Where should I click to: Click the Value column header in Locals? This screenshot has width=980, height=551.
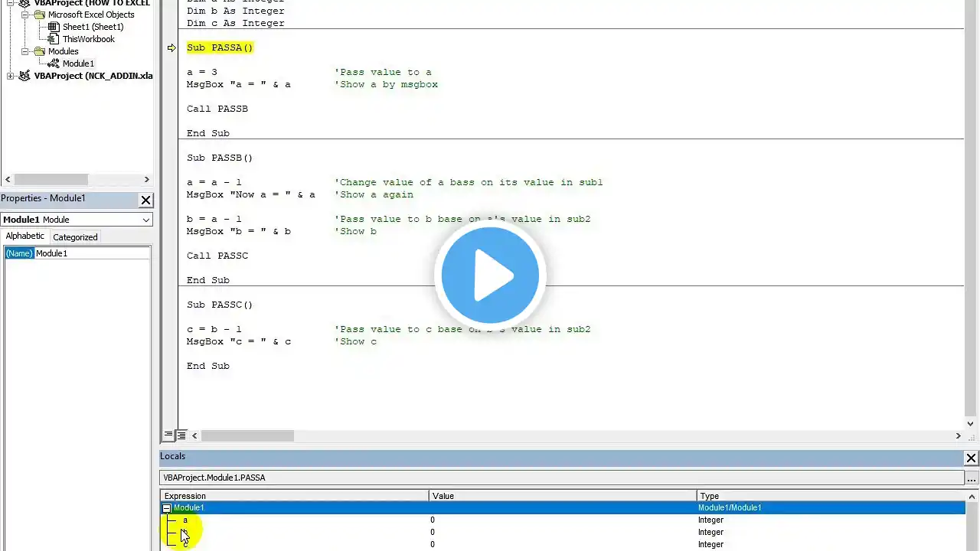tap(563, 496)
